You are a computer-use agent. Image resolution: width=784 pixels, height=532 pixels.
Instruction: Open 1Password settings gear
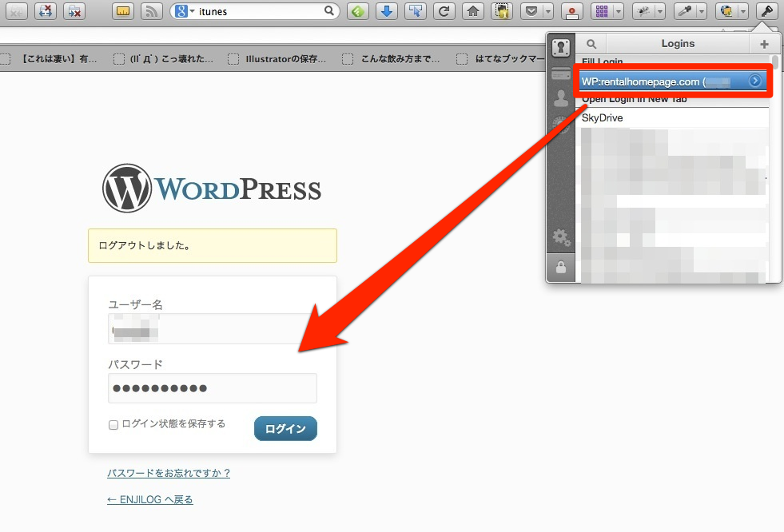coord(561,237)
